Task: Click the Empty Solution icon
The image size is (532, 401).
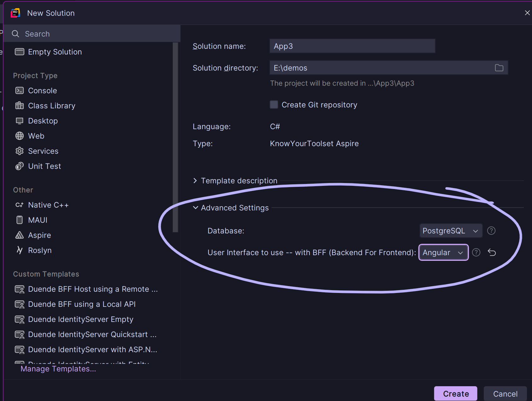Action: click(20, 52)
